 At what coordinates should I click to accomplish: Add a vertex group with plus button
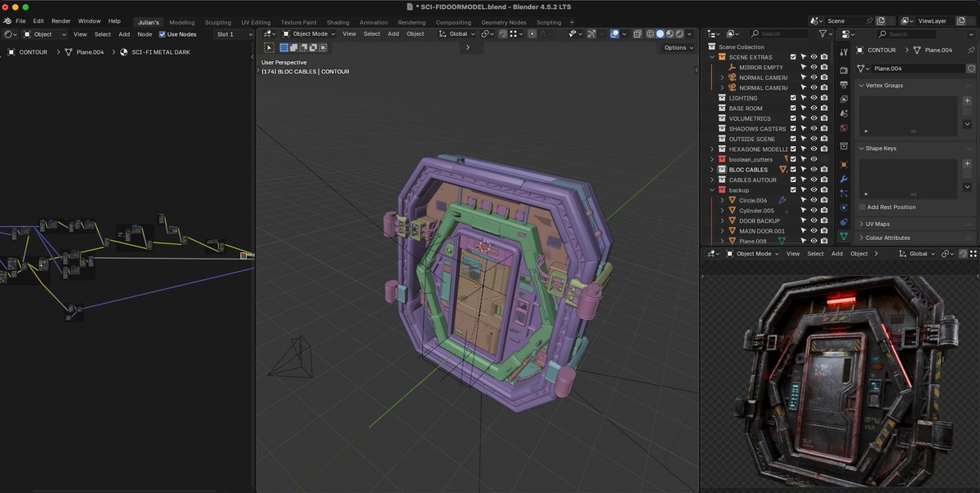[967, 100]
